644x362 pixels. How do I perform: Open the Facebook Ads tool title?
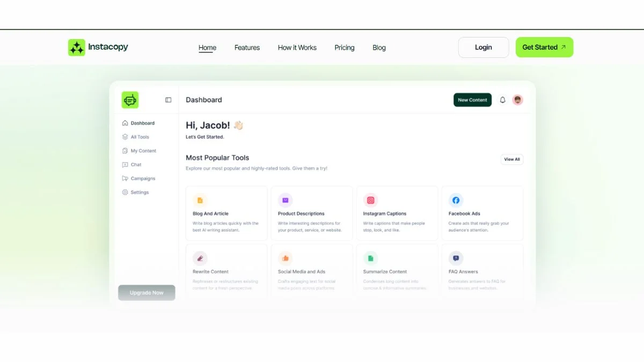464,213
